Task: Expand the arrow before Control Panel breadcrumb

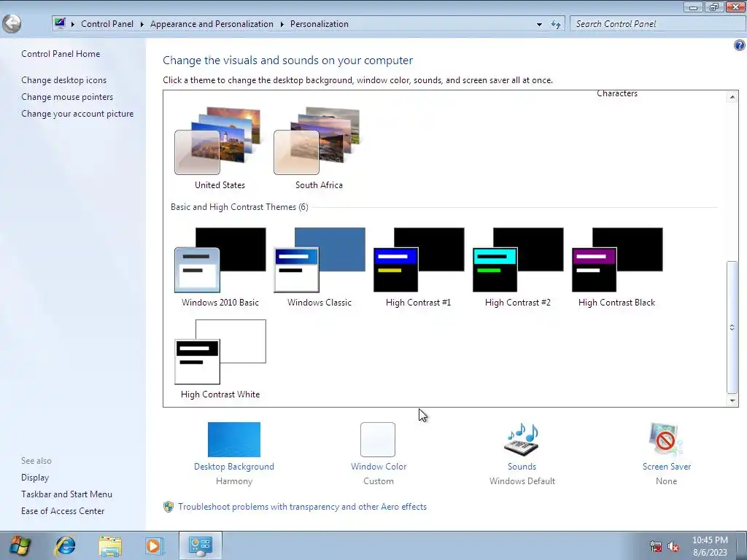Action: [x=73, y=24]
